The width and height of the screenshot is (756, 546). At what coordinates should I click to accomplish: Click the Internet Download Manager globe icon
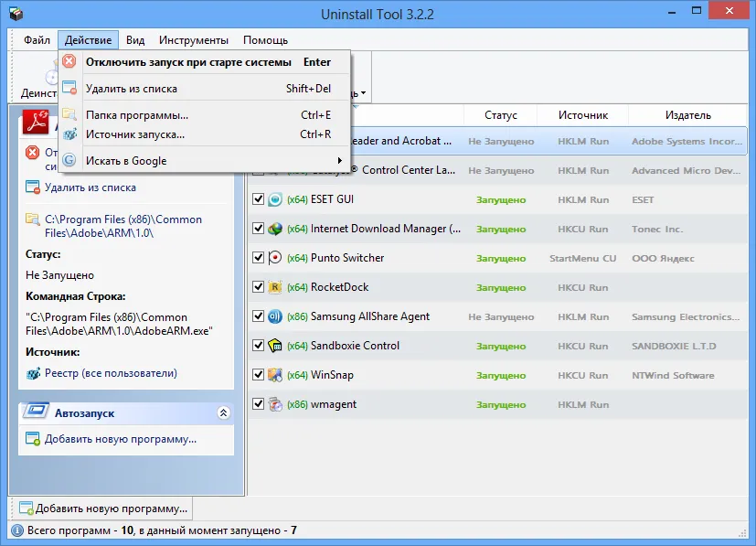(x=275, y=229)
